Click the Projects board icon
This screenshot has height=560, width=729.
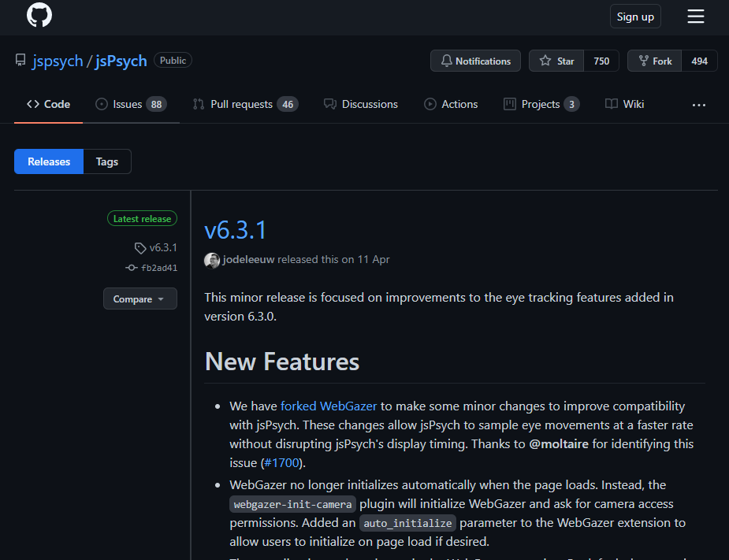(510, 104)
